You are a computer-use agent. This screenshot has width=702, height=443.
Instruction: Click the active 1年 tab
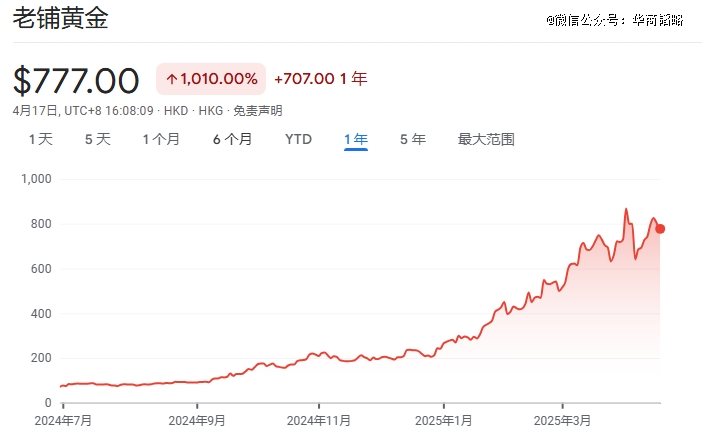pos(355,139)
